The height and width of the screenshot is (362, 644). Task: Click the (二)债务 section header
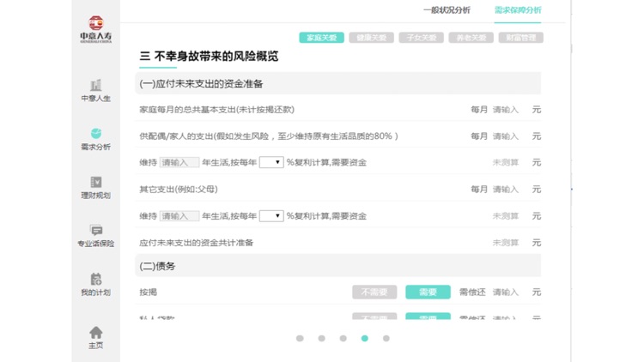(338, 266)
